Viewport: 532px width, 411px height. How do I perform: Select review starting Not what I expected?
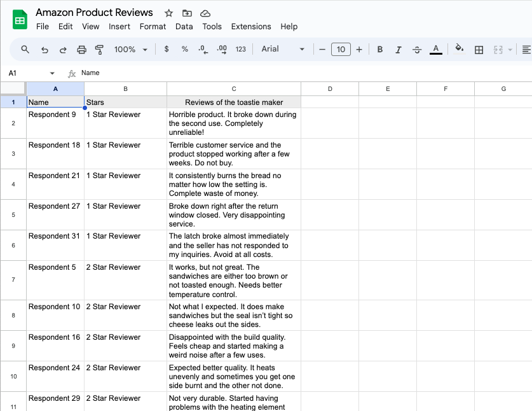point(234,316)
